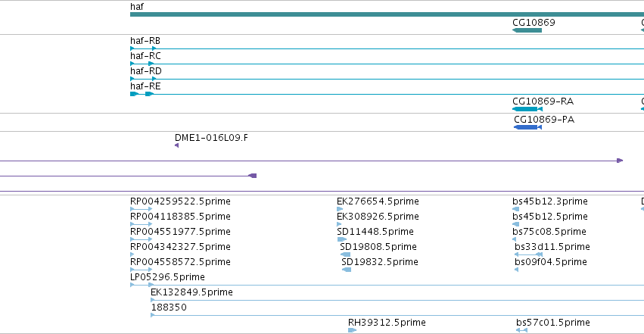
Task: Click DME1-016L09.F label
Action: (x=211, y=138)
